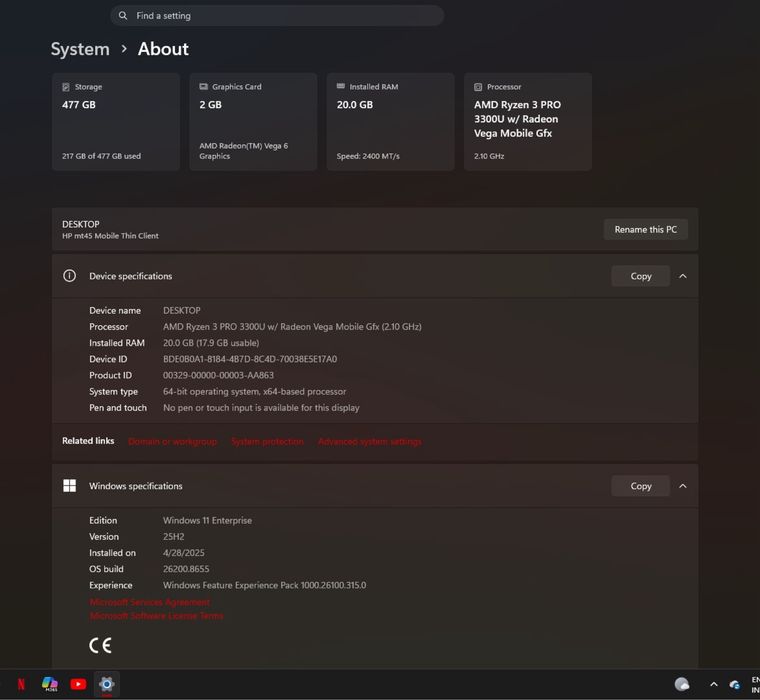Screen dimensions: 760x700
Task: Open Advanced system settings link
Action: click(370, 442)
